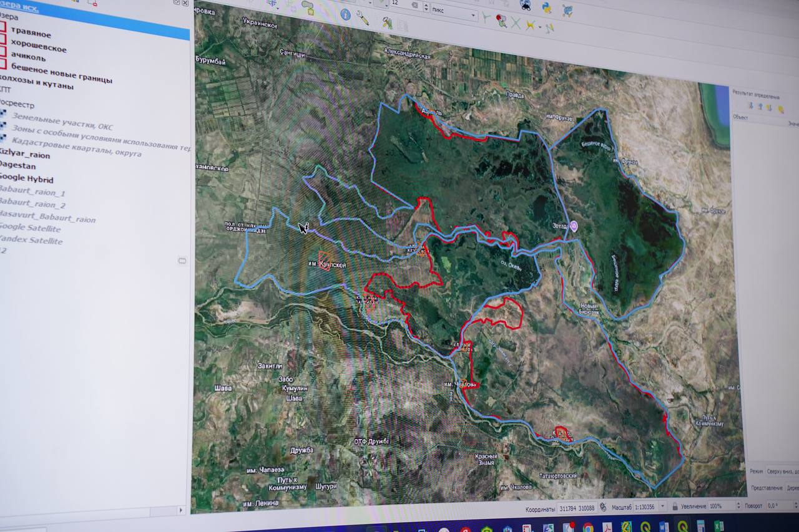Click the coordinates toggle icon beside coordinate field

tap(603, 508)
